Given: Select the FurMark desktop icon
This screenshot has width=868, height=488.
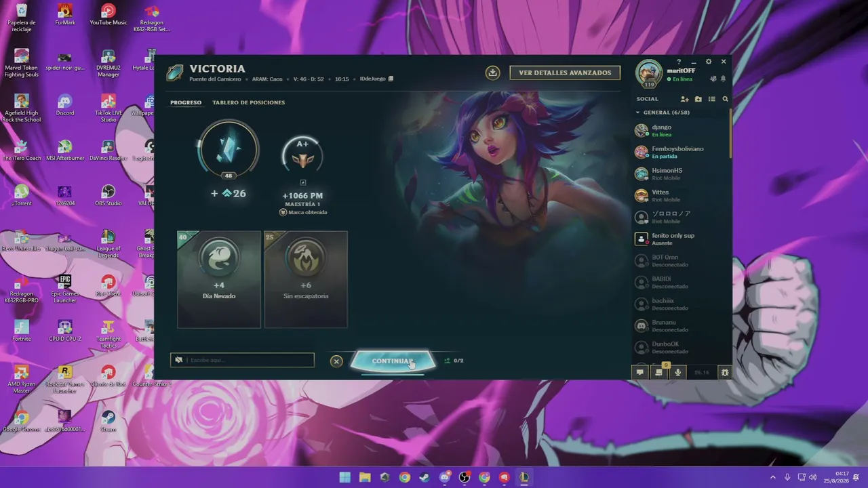Looking at the screenshot, I should pos(65,16).
